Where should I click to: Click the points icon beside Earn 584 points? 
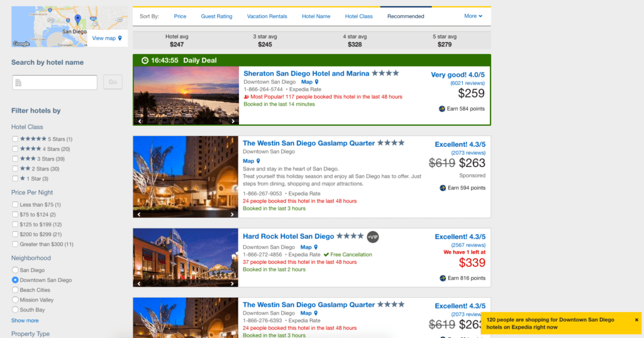tap(442, 109)
